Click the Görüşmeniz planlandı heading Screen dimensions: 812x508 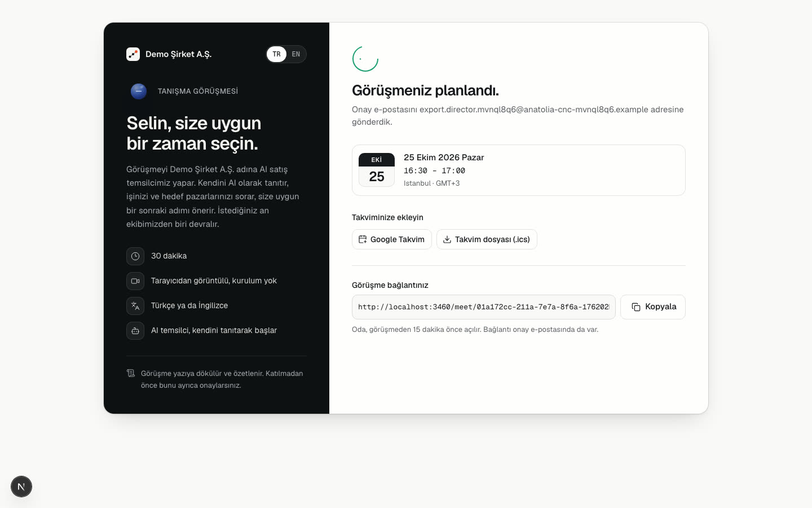(x=425, y=90)
